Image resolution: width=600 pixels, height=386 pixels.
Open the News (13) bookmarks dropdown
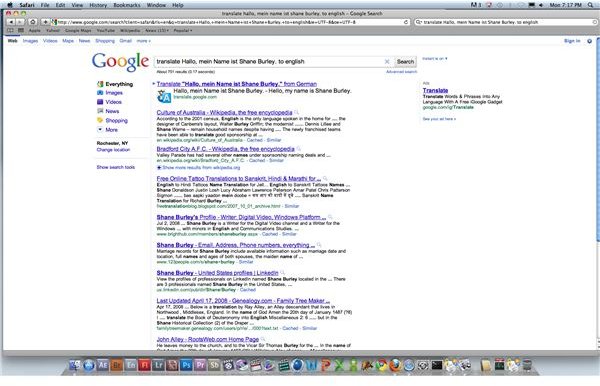157,30
